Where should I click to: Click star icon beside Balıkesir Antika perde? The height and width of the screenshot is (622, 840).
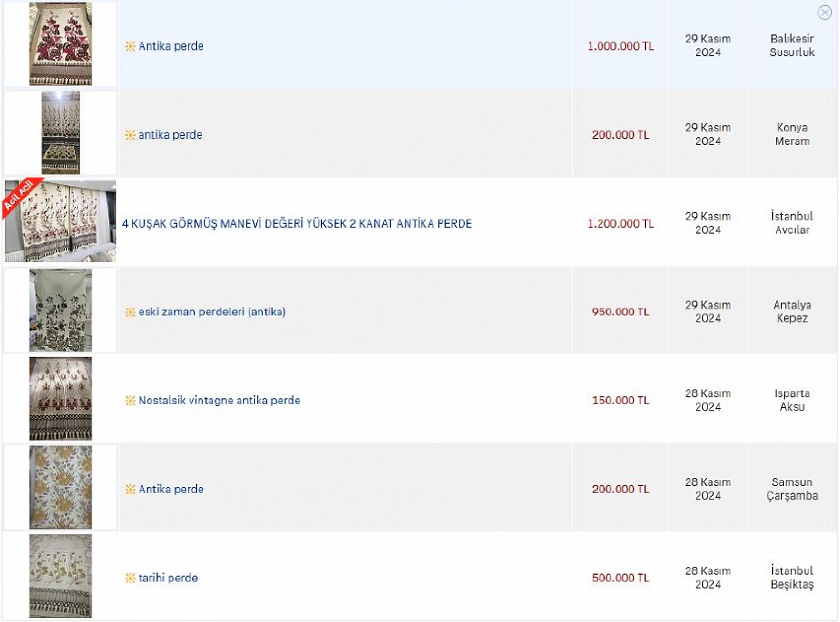click(130, 46)
